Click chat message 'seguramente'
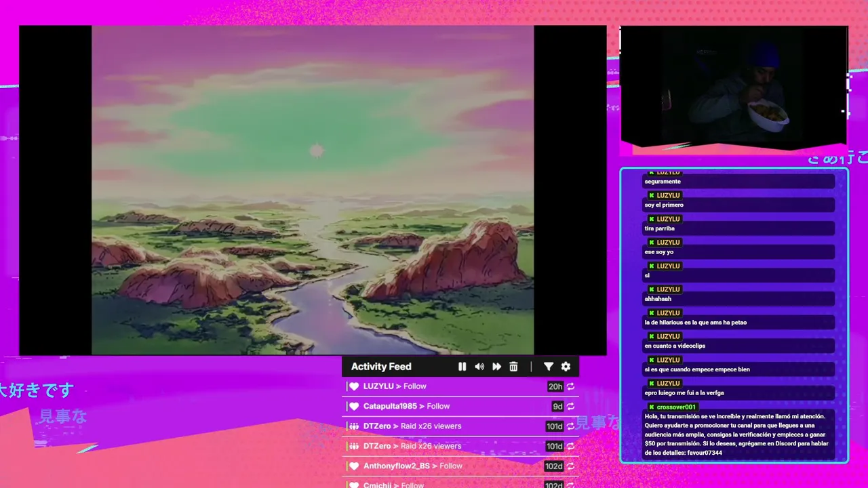 [x=663, y=182]
